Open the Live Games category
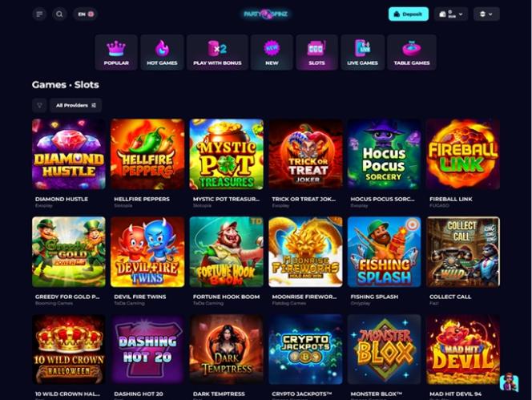The width and height of the screenshot is (532, 400). coord(362,52)
